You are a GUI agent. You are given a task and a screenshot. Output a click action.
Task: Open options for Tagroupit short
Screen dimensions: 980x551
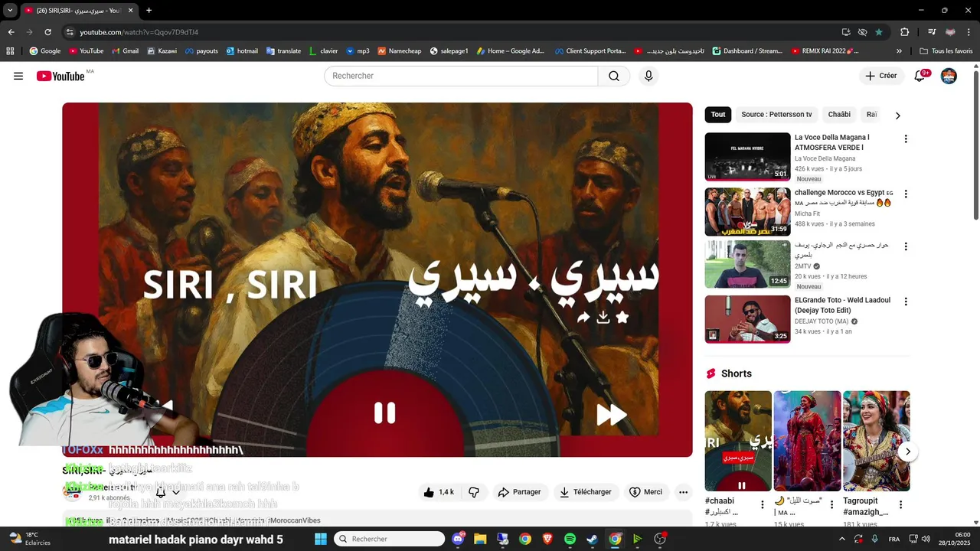(x=901, y=504)
